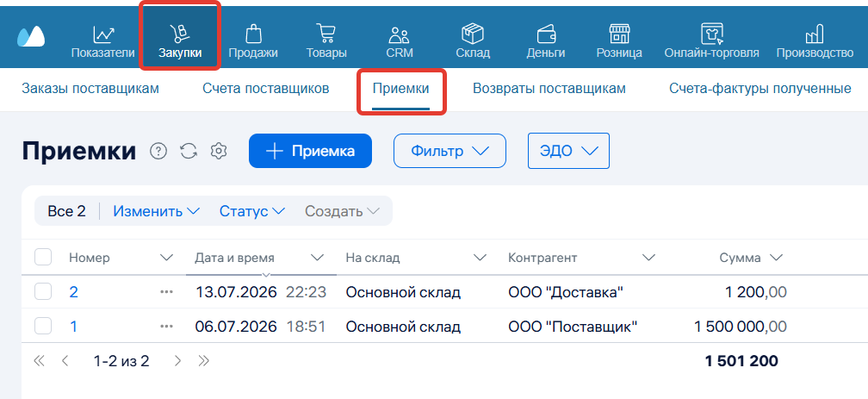Click ООО "Поставщик" contractor cell

(x=573, y=327)
